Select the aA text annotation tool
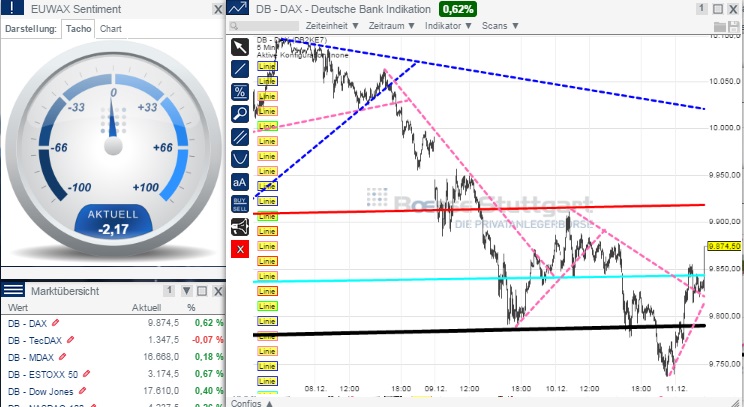 pos(240,182)
